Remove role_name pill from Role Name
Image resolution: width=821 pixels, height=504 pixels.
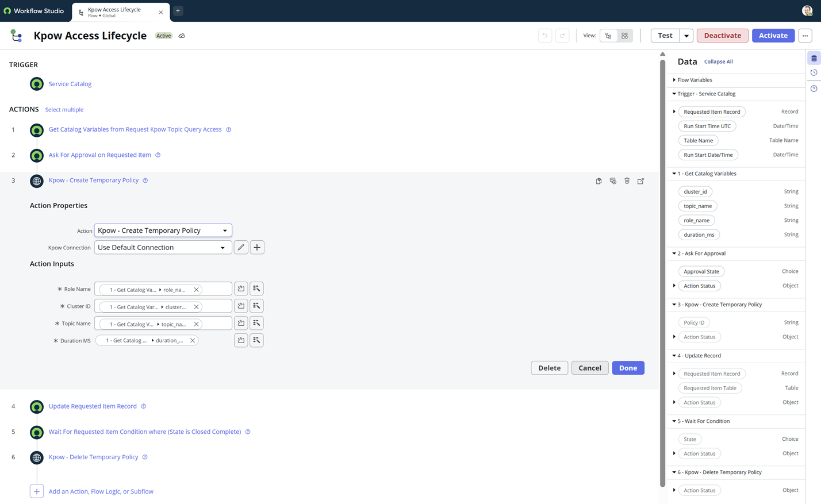tap(196, 290)
